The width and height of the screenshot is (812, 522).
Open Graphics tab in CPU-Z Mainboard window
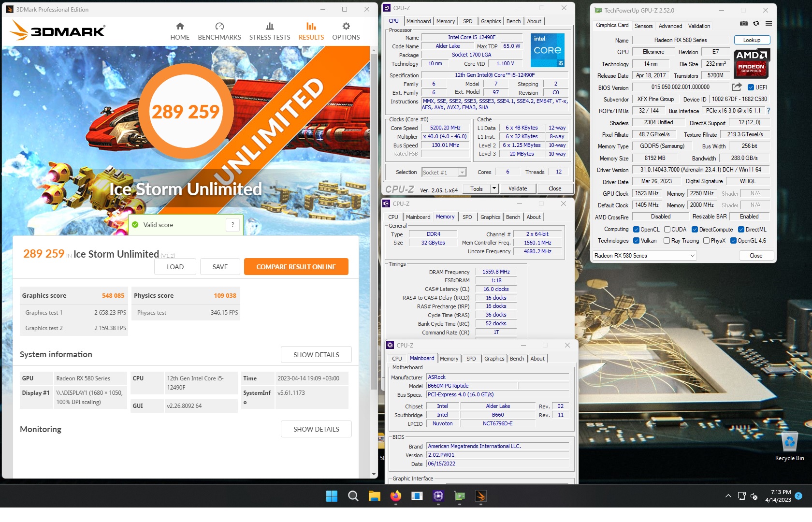point(494,359)
